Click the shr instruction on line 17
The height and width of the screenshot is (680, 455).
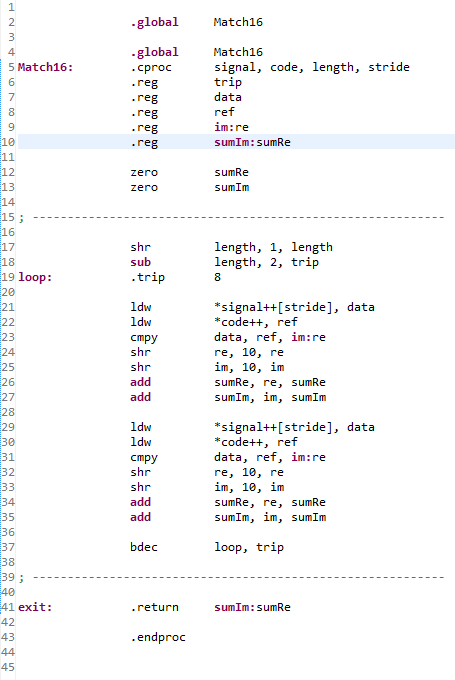tap(141, 247)
